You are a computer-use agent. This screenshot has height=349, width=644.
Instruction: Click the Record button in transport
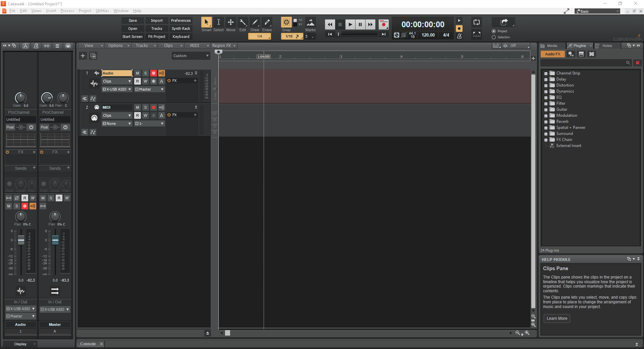383,24
